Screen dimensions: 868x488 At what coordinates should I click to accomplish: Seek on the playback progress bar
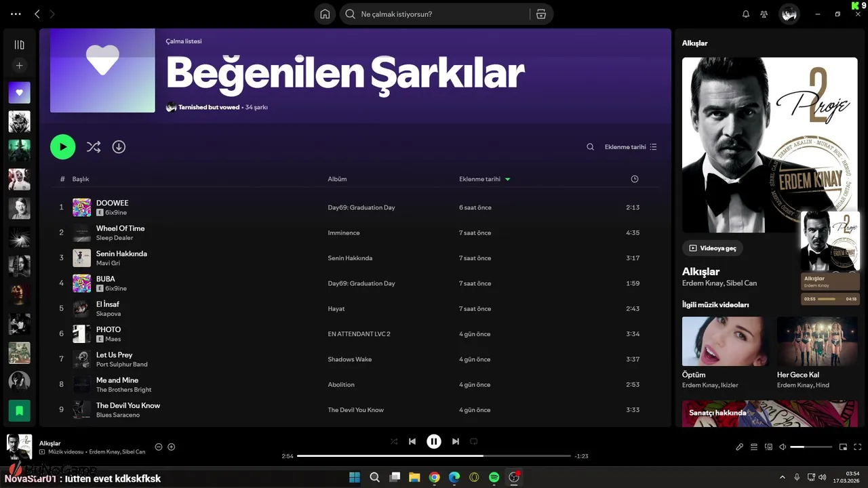click(434, 456)
